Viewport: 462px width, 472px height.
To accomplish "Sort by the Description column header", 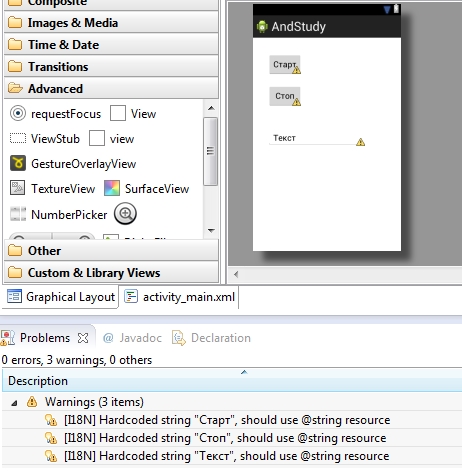I will [x=232, y=381].
